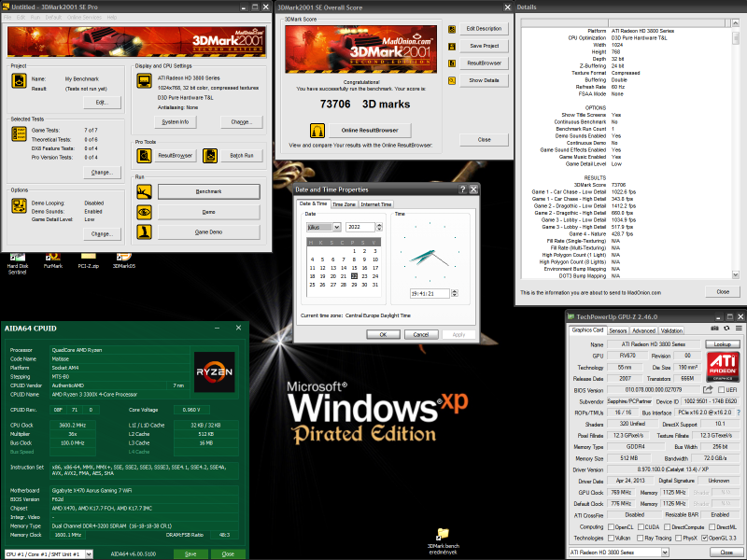
Task: Open the month dropdown in Date and Time
Action: click(336, 227)
